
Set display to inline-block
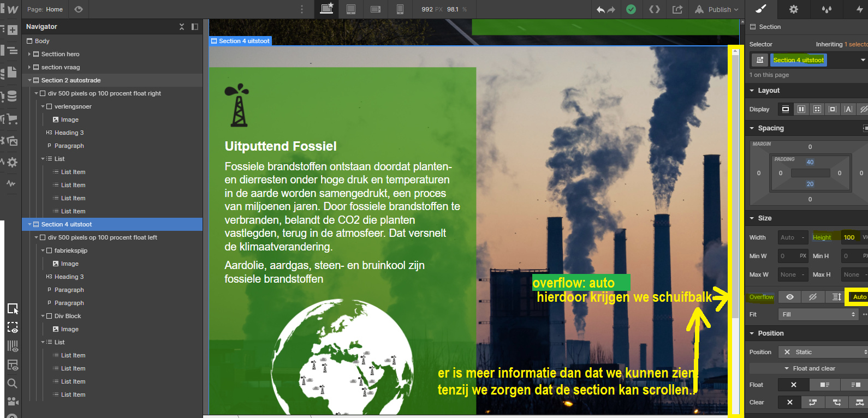tap(833, 109)
